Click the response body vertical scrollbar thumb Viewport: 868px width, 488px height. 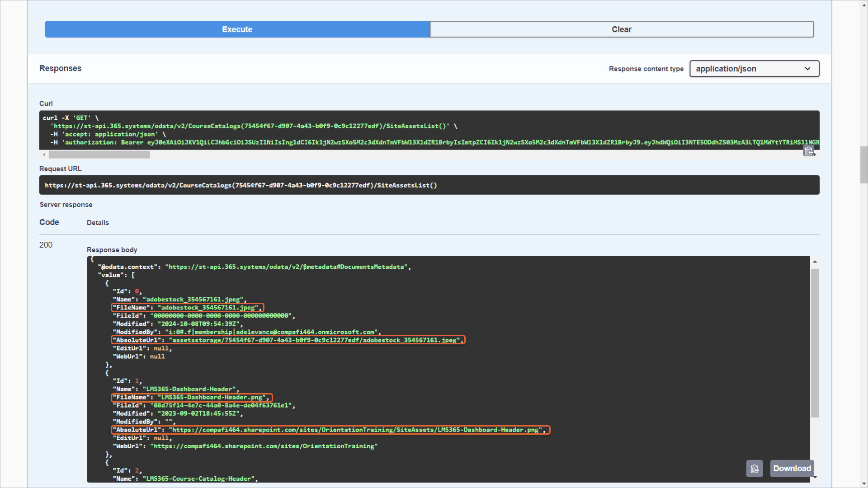click(815, 343)
